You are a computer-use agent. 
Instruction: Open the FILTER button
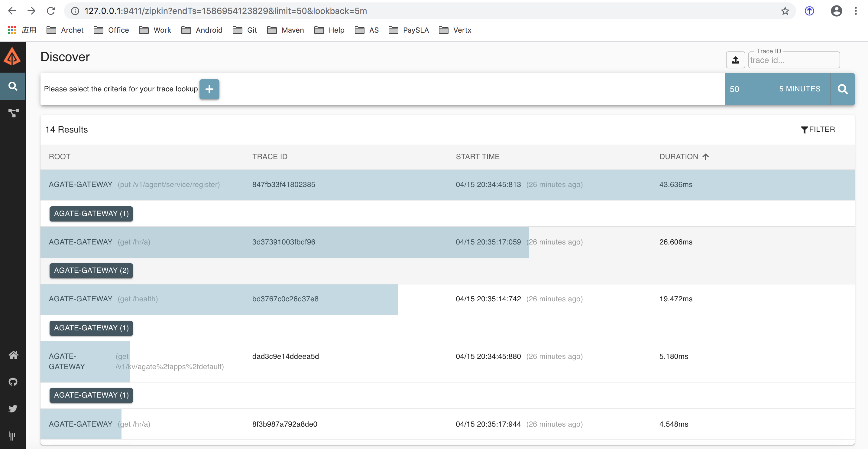pyautogui.click(x=818, y=130)
